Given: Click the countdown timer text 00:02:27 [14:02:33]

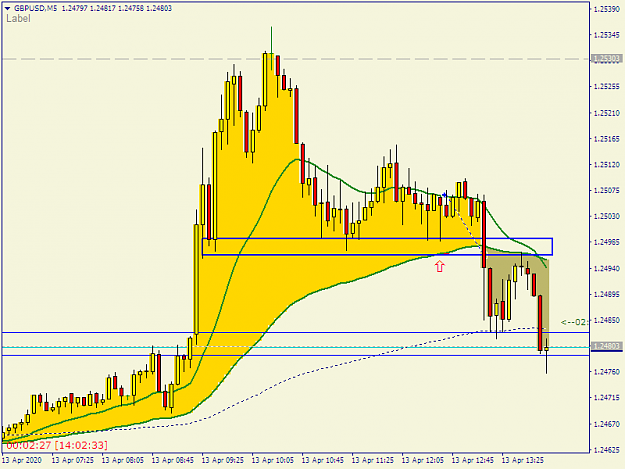Looking at the screenshot, I should click(x=57, y=445).
